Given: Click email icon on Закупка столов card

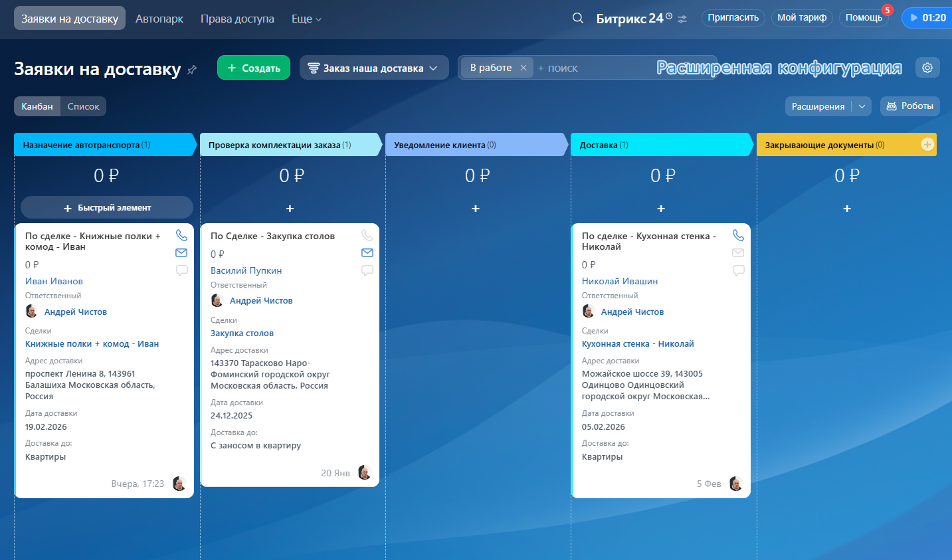Looking at the screenshot, I should point(367,252).
